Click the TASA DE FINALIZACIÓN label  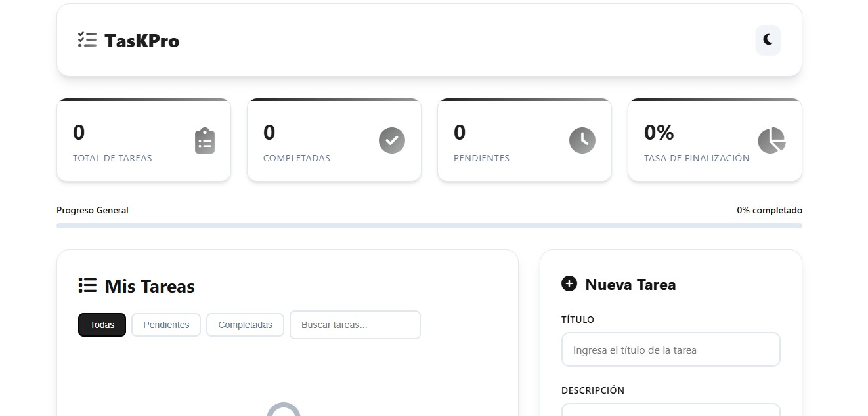[x=697, y=158]
